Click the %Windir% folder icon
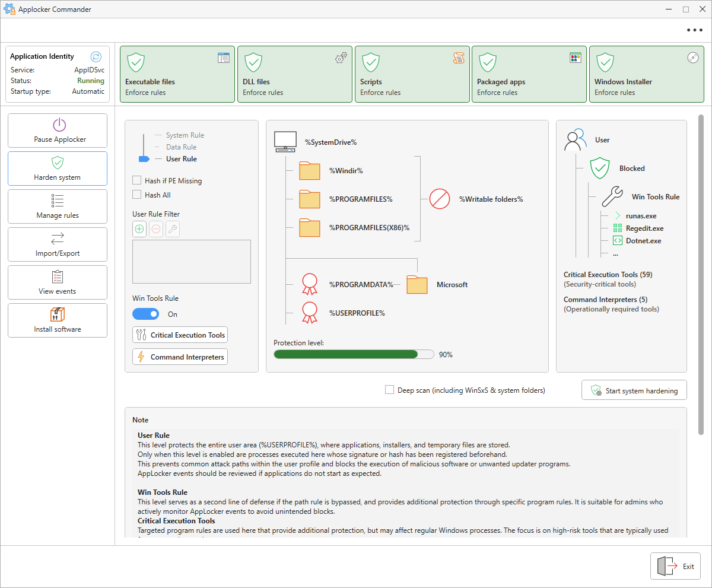 (x=310, y=170)
